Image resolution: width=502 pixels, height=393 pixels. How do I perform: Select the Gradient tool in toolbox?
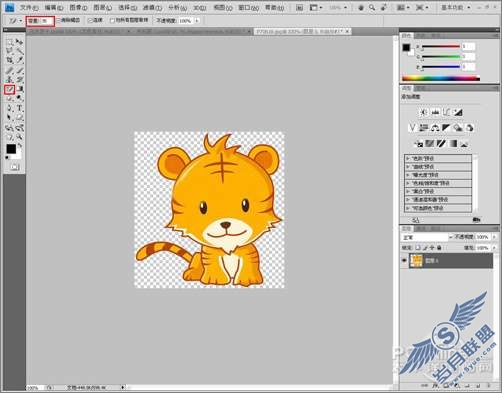[19, 89]
